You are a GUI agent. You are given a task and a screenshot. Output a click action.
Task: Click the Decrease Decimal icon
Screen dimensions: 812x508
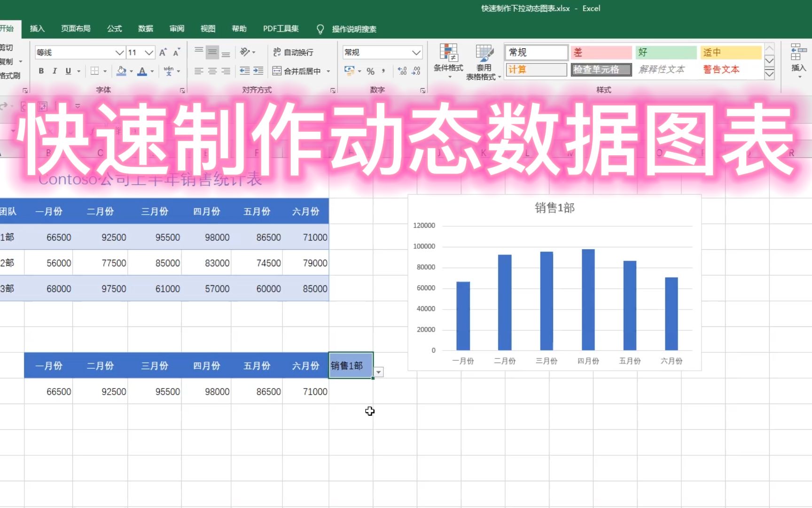point(416,71)
